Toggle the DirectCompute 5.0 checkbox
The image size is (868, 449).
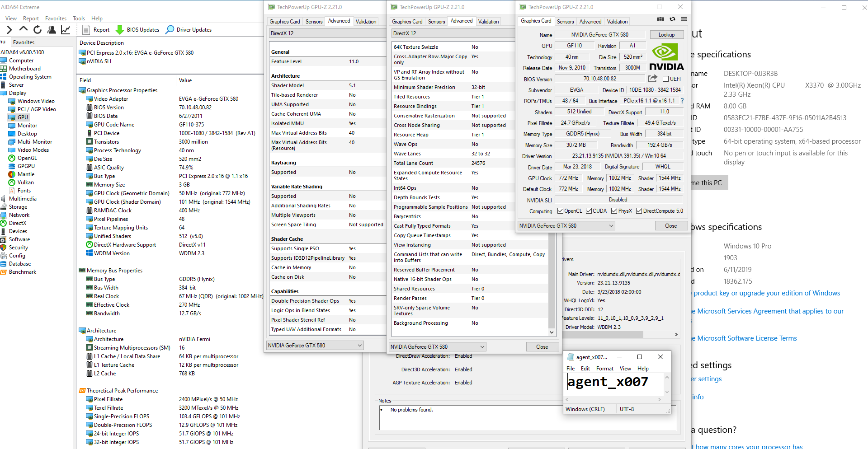(x=639, y=211)
